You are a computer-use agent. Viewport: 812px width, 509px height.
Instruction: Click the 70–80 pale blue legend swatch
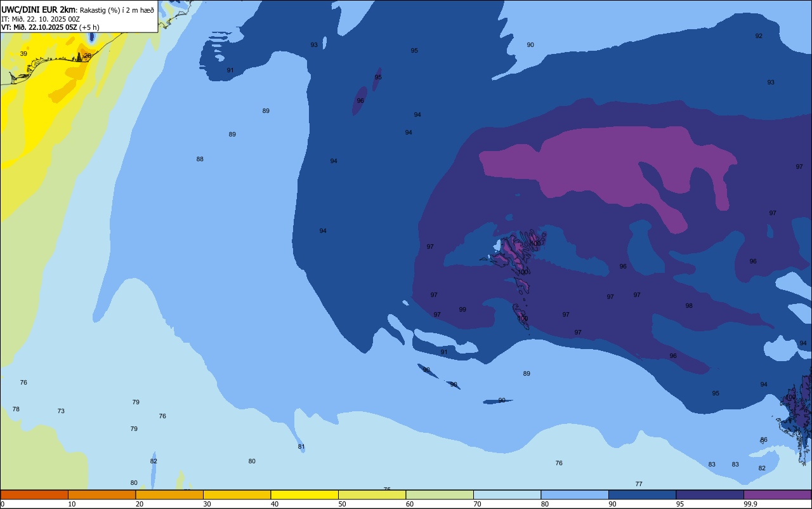point(507,494)
